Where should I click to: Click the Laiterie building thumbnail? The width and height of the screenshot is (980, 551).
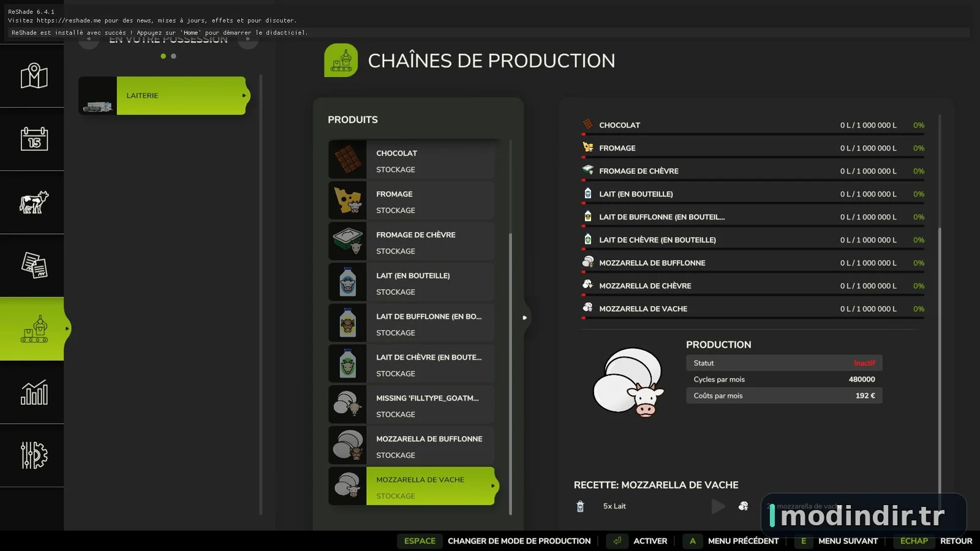[97, 96]
